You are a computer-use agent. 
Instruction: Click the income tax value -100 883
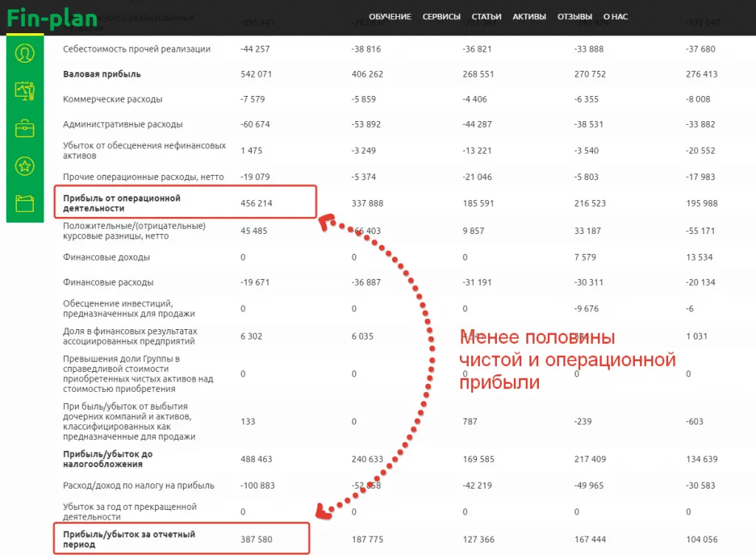pyautogui.click(x=258, y=486)
